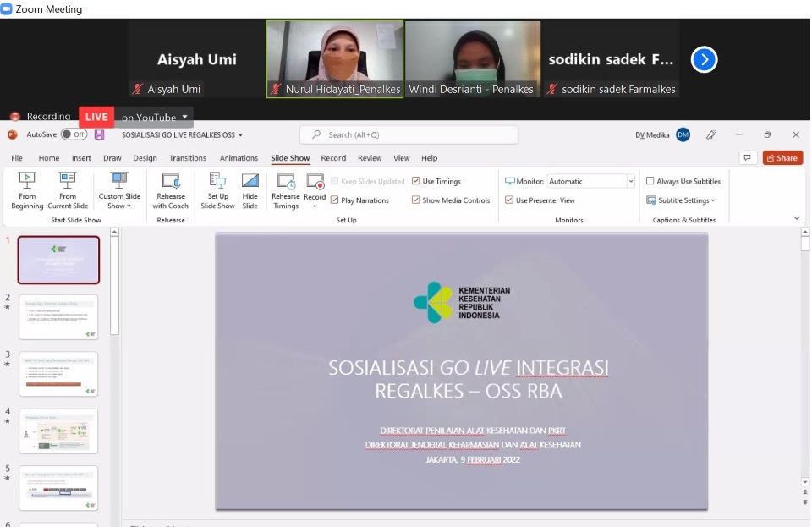
Task: Select the Slide Show tab
Action: [x=290, y=158]
